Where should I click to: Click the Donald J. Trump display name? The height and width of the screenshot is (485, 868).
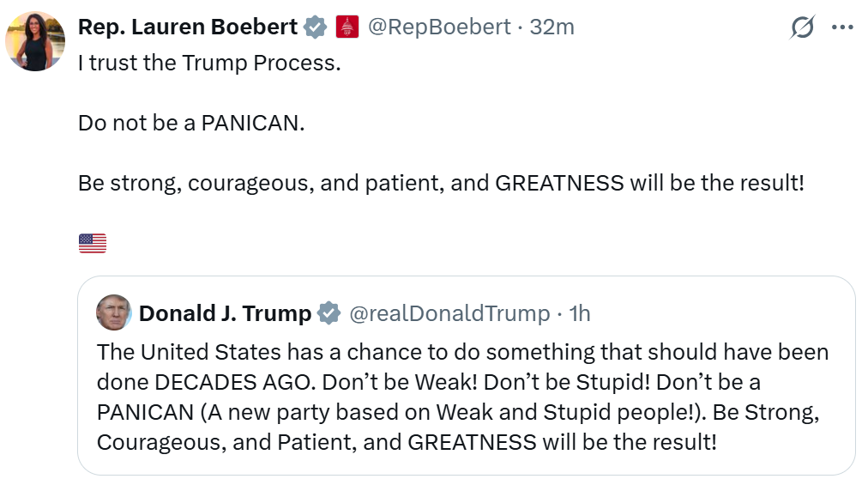[225, 313]
